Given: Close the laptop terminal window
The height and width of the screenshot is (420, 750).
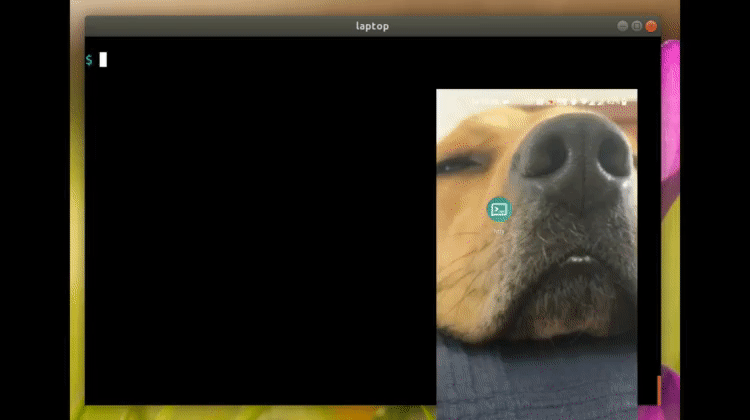Looking at the screenshot, I should tap(651, 26).
